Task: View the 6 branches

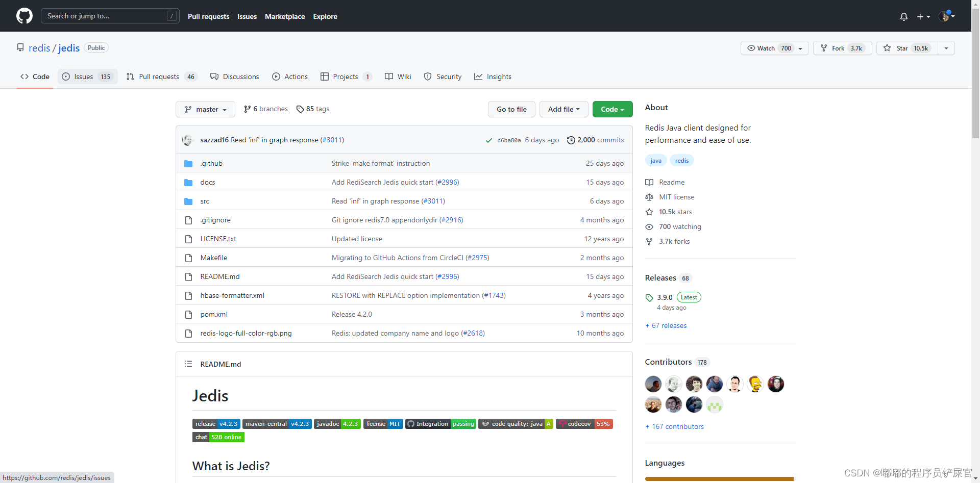Action: coord(266,109)
